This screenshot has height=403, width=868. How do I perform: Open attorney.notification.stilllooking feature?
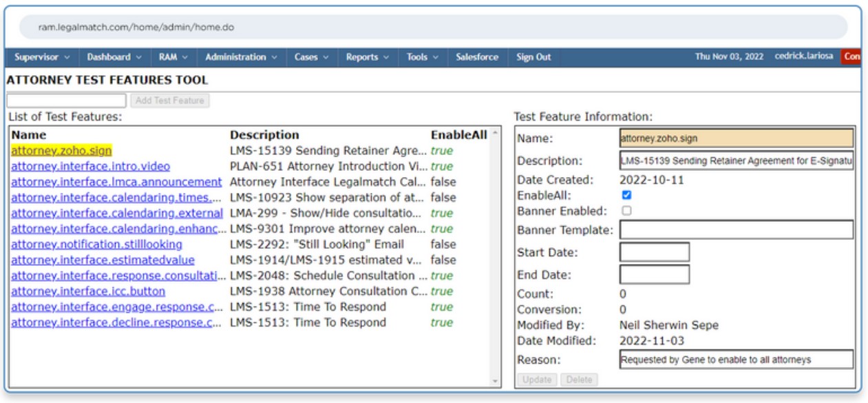(97, 245)
